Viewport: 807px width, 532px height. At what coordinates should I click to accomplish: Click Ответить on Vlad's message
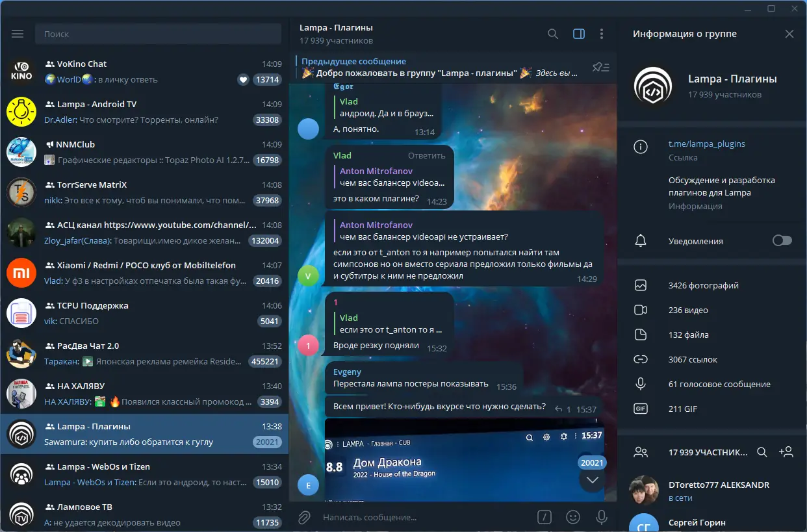427,155
